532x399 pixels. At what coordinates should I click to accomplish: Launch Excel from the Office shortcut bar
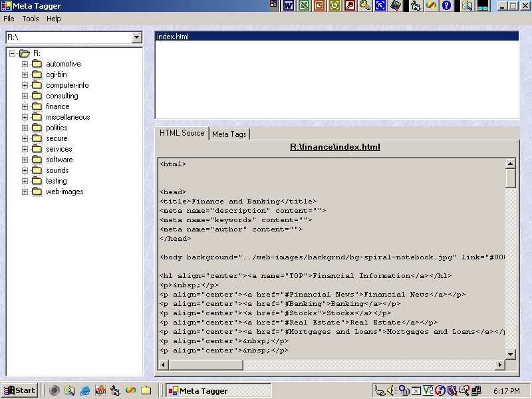tap(304, 6)
